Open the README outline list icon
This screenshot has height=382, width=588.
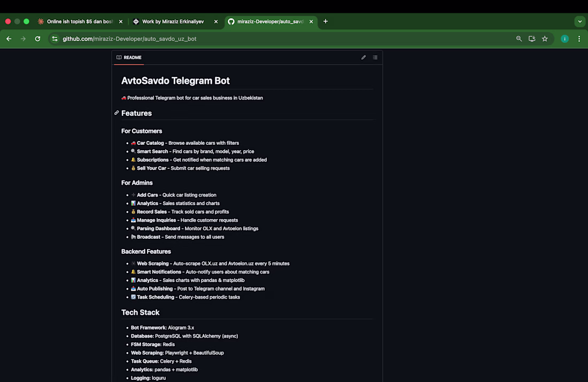click(x=375, y=57)
